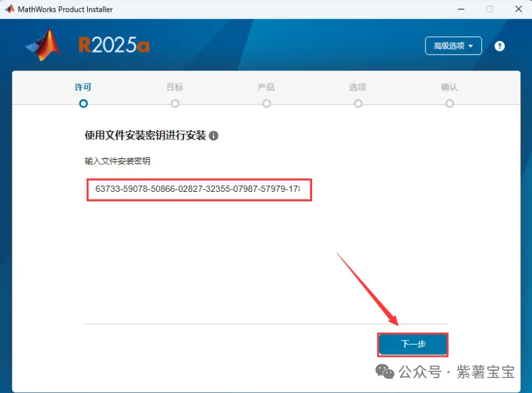Select the 选项 step circle marker
Image resolution: width=532 pixels, height=393 pixels.
[358, 103]
